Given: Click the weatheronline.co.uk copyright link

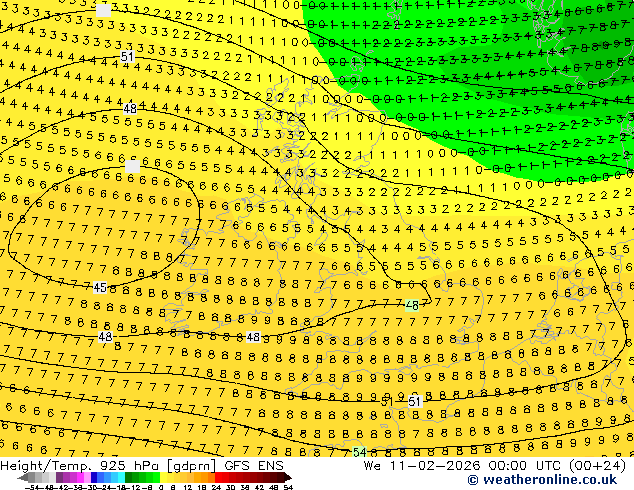Looking at the screenshot, I should 542,480.
